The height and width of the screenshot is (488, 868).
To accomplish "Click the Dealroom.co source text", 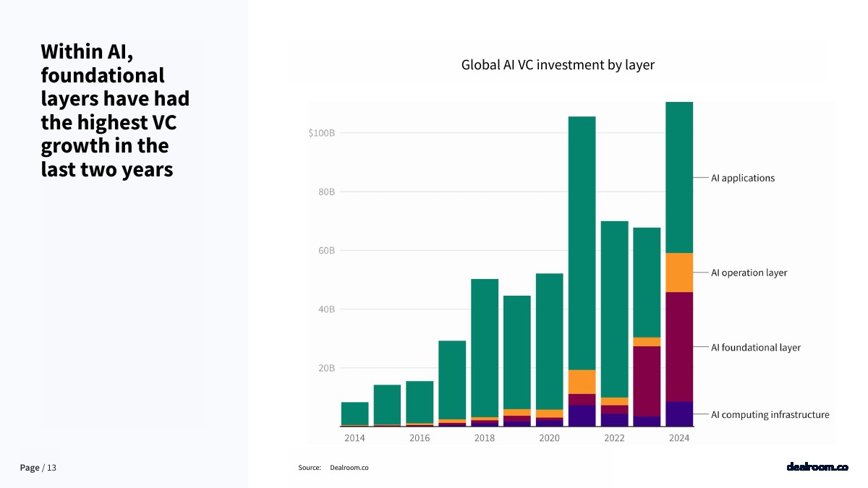I will point(349,468).
